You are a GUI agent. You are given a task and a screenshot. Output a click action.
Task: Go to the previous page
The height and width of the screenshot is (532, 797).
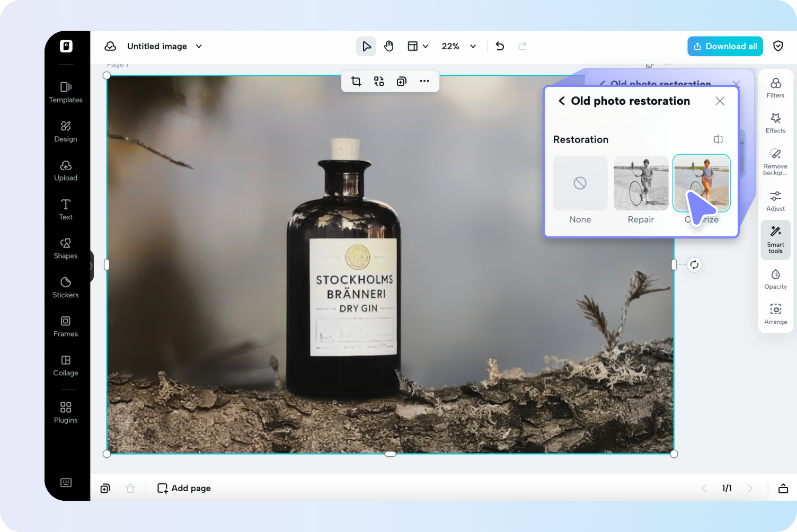(x=704, y=488)
